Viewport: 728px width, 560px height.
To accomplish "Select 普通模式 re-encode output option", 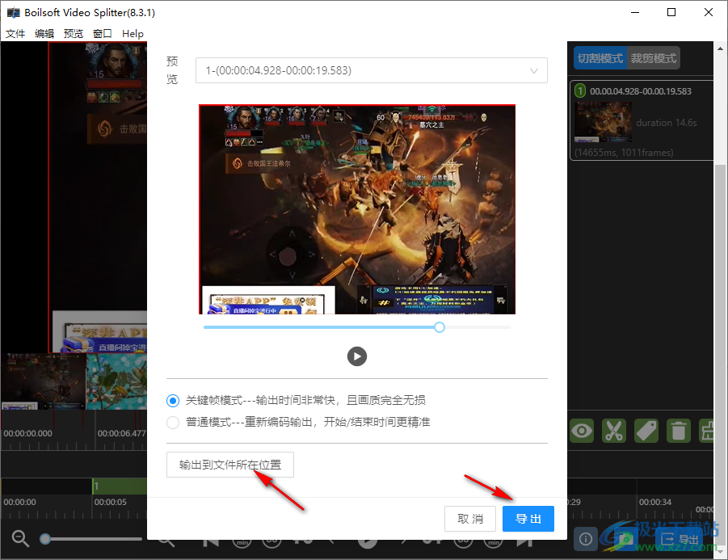I will [x=173, y=422].
